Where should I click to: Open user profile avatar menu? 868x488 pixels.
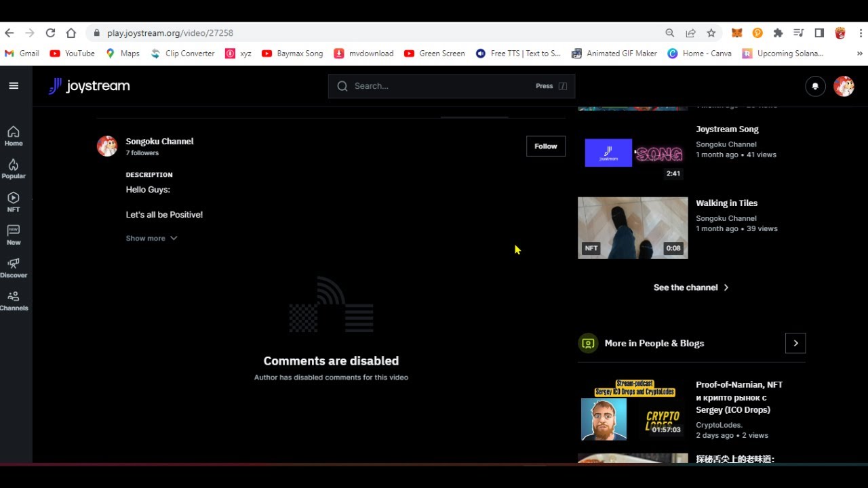tap(844, 86)
